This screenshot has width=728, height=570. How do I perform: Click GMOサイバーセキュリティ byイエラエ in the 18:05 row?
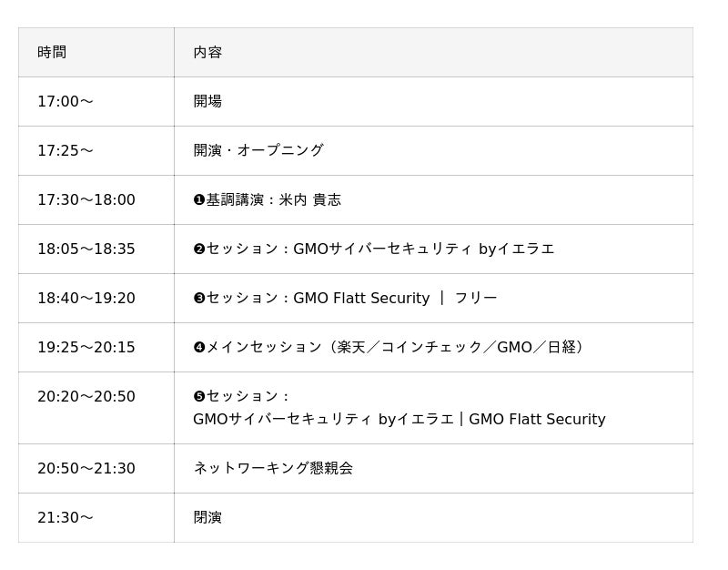tap(424, 249)
